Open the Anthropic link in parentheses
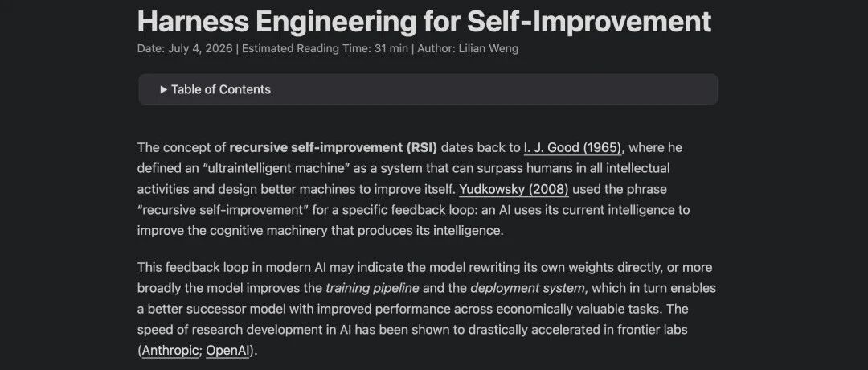 pyautogui.click(x=170, y=351)
